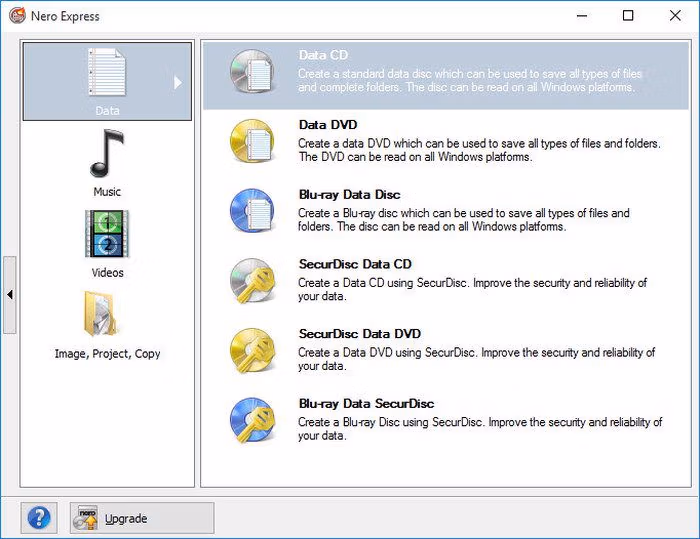Choose the SecurDisc Data DVD description text
The width and height of the screenshot is (700, 539).
476,359
